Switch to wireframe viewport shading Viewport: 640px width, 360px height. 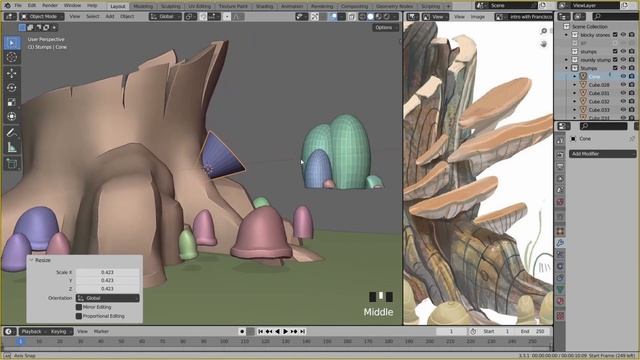pos(362,17)
